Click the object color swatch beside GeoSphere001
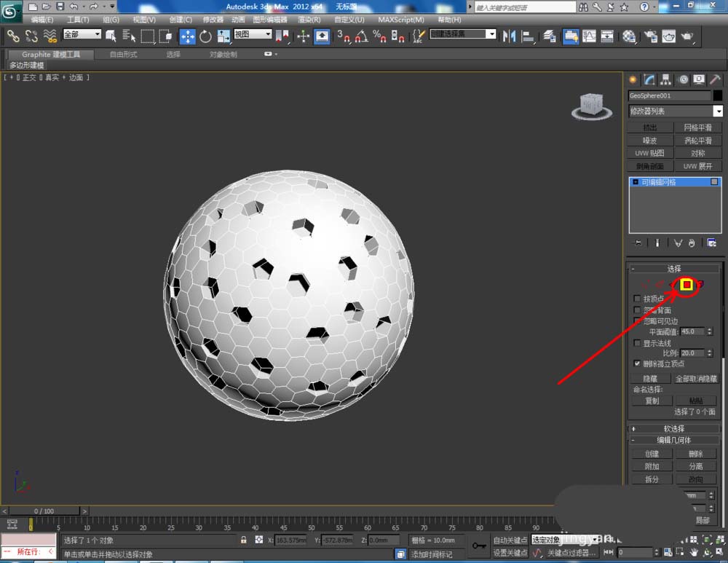The width and height of the screenshot is (728, 563). pos(718,95)
